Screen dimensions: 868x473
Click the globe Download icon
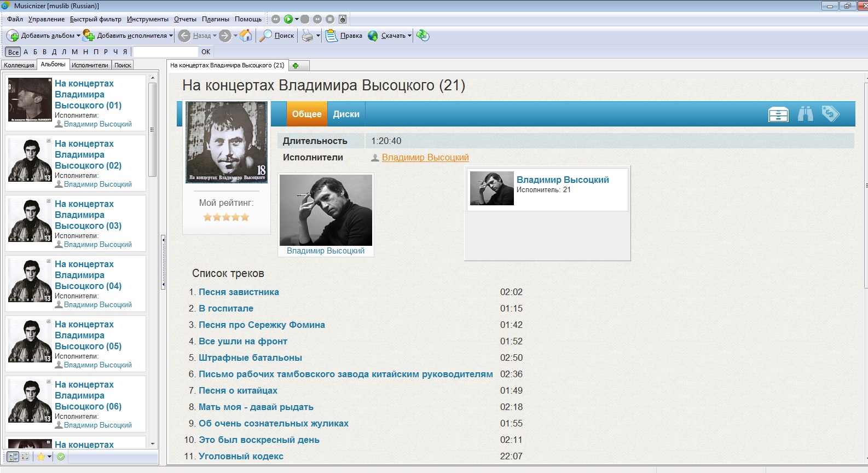point(373,36)
